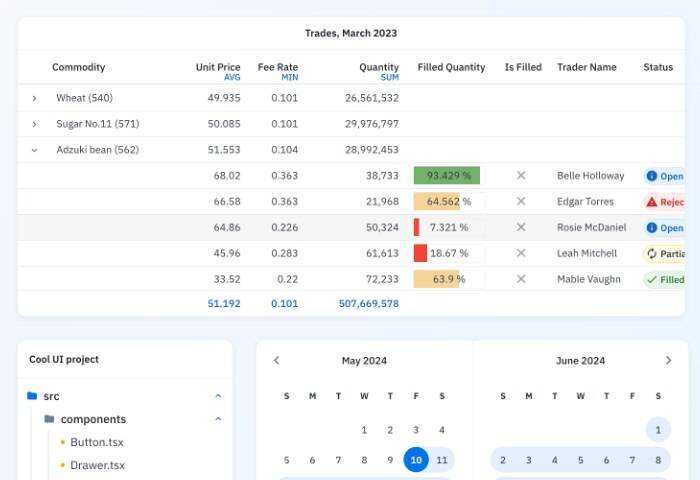Select May 10 in the calendar

coord(416,460)
